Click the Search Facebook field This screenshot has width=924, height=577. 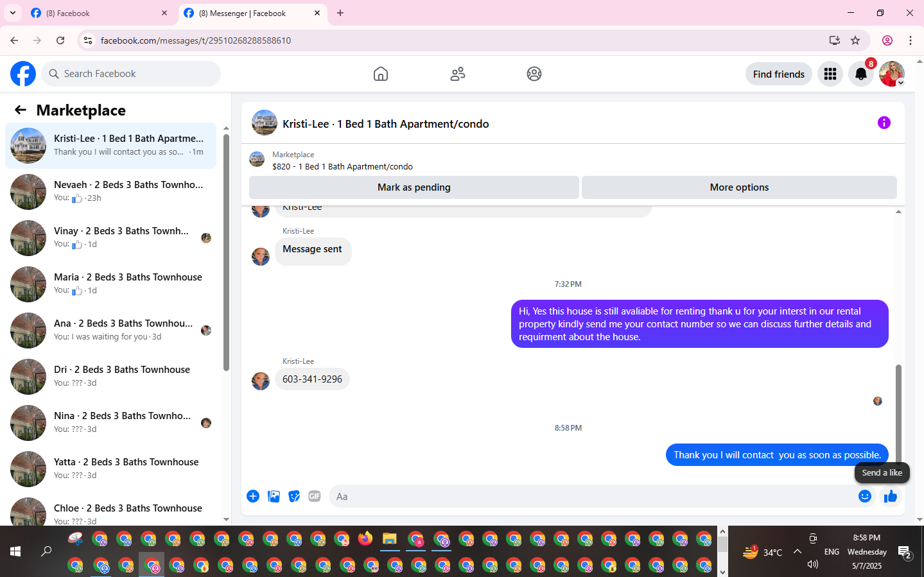131,74
